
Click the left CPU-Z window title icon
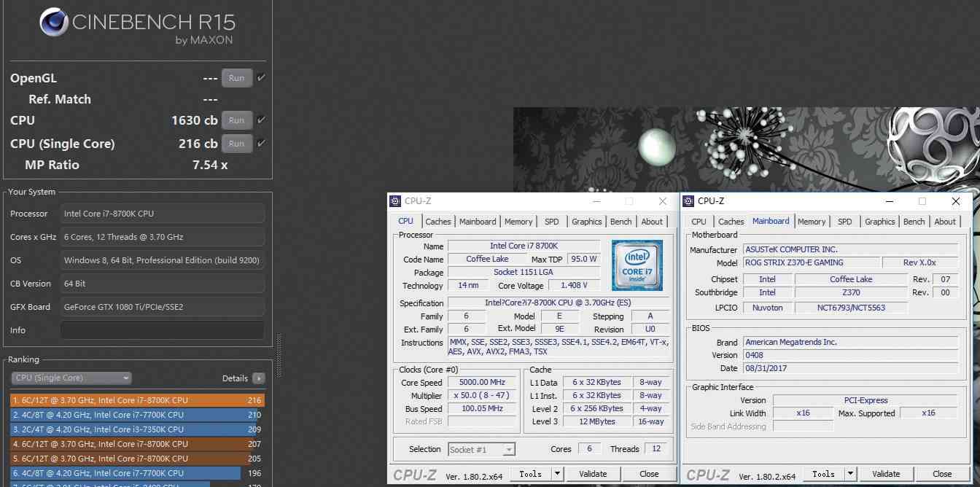pos(395,201)
